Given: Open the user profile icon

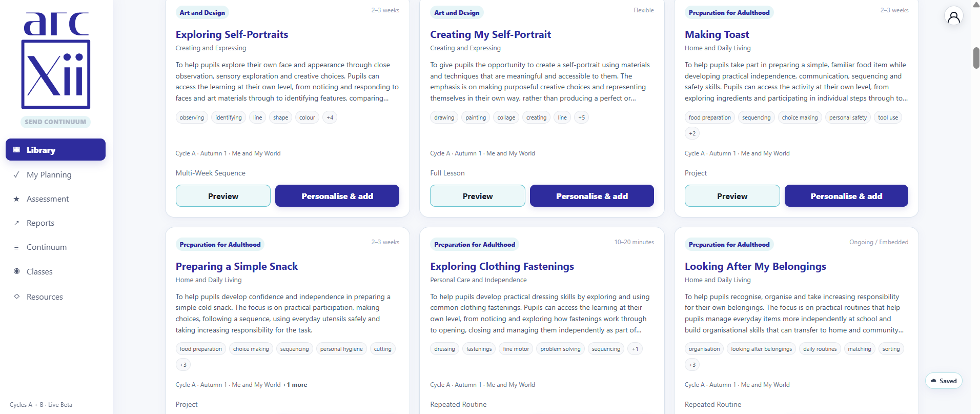Looking at the screenshot, I should pos(953,16).
